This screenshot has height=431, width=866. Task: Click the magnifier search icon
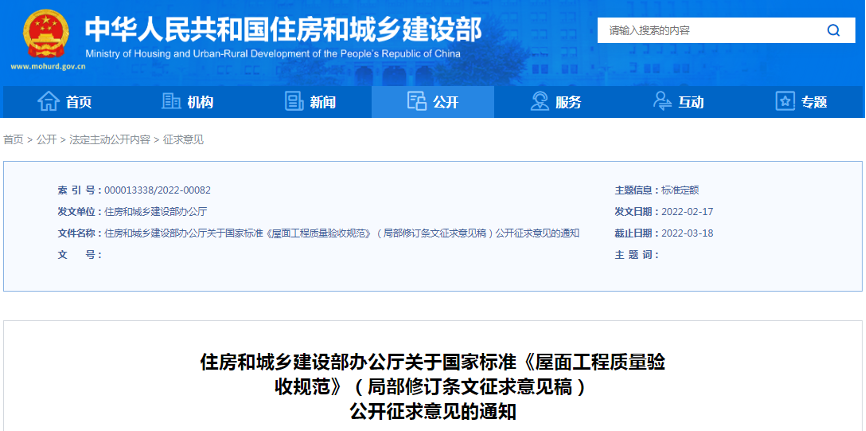coord(833,30)
